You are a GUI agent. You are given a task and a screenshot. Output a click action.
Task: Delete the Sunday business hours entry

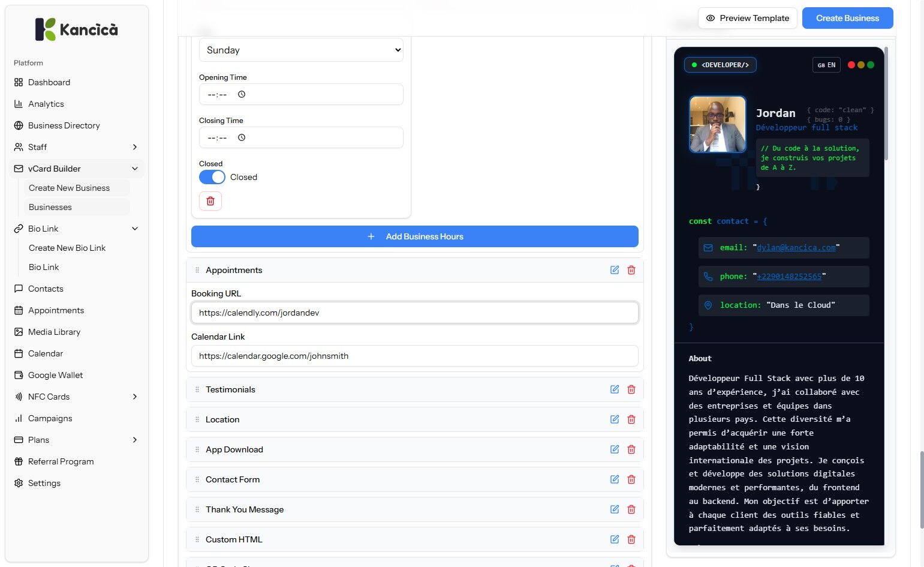tap(210, 201)
